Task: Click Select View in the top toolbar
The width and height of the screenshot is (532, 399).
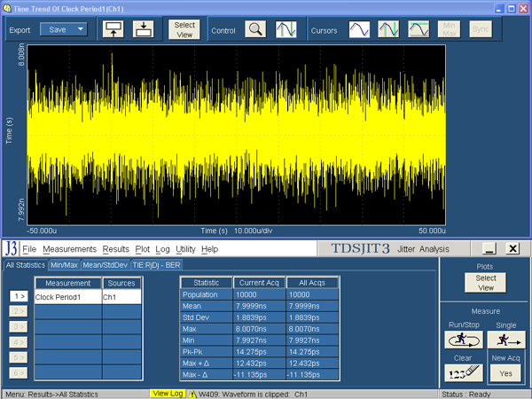Action: pyautogui.click(x=184, y=29)
